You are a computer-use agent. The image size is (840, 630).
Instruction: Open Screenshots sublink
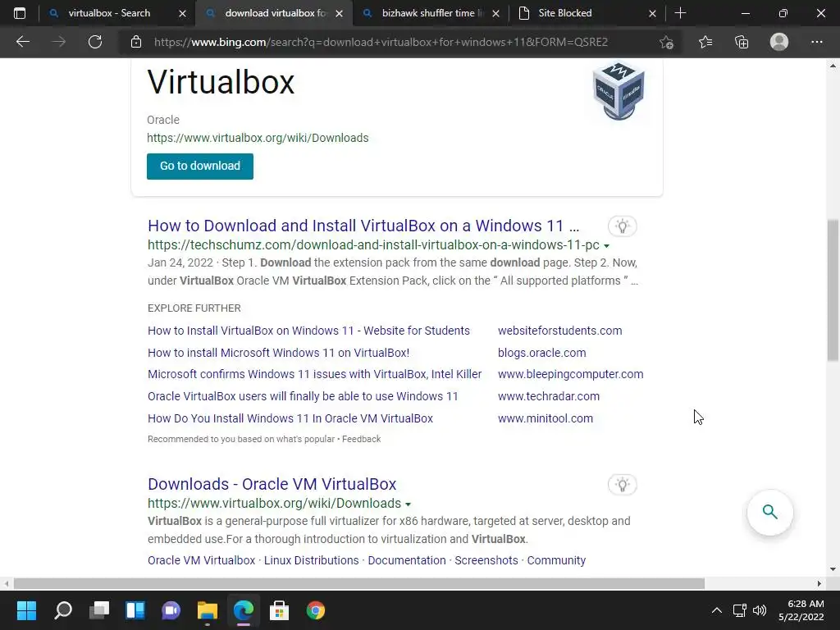[x=486, y=560]
